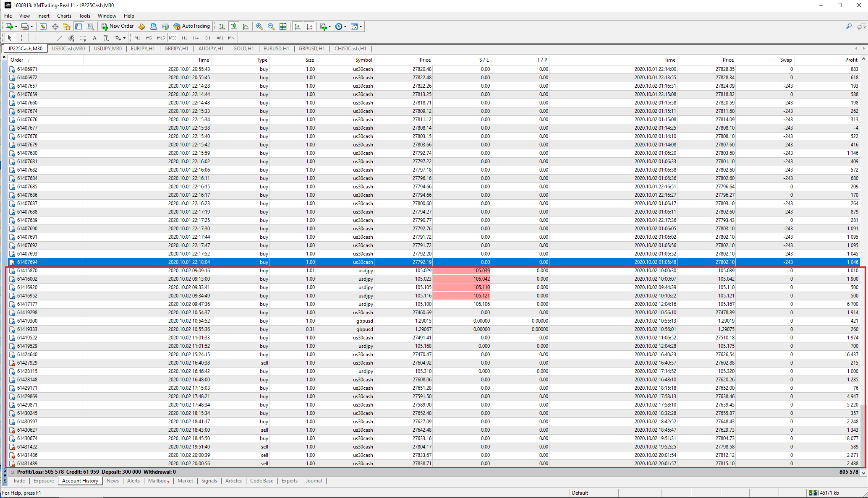Expand the Indicators dropdown arrow
The width and height of the screenshot is (868, 498).
(x=329, y=27)
